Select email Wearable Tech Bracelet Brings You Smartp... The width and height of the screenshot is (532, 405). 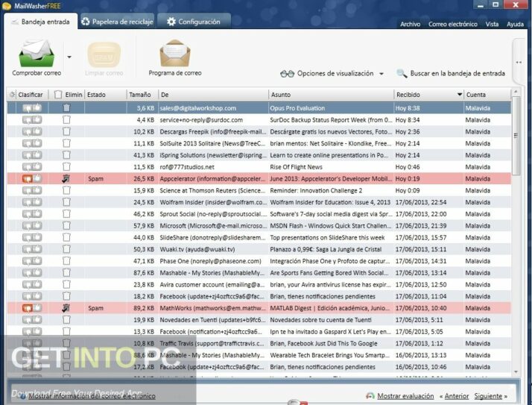(x=259, y=355)
